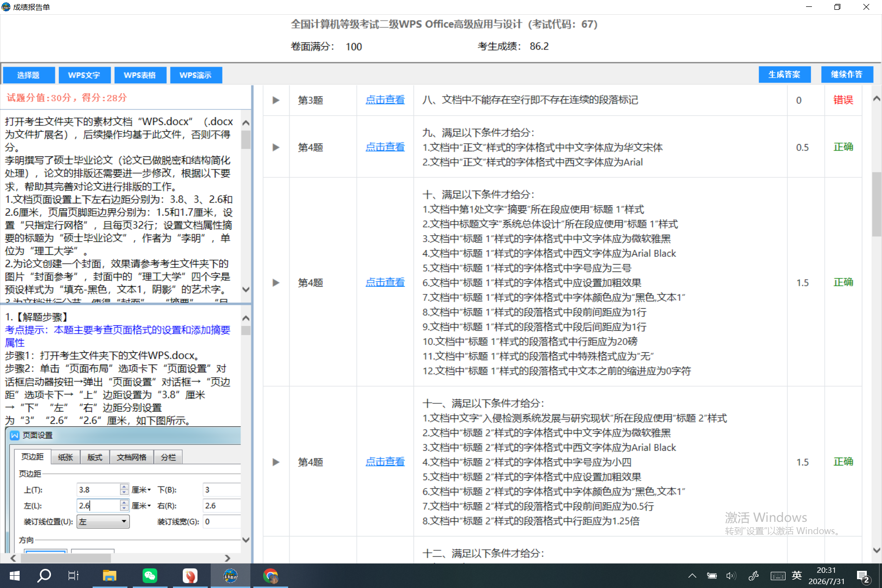
Task: Open the exam software taskbar icon
Action: (230, 576)
